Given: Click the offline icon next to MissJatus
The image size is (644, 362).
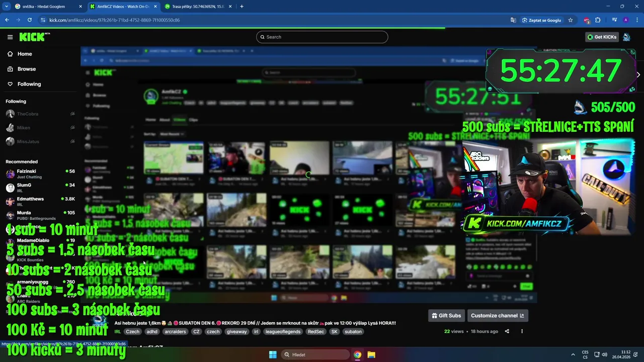Looking at the screenshot, I should click(x=72, y=142).
